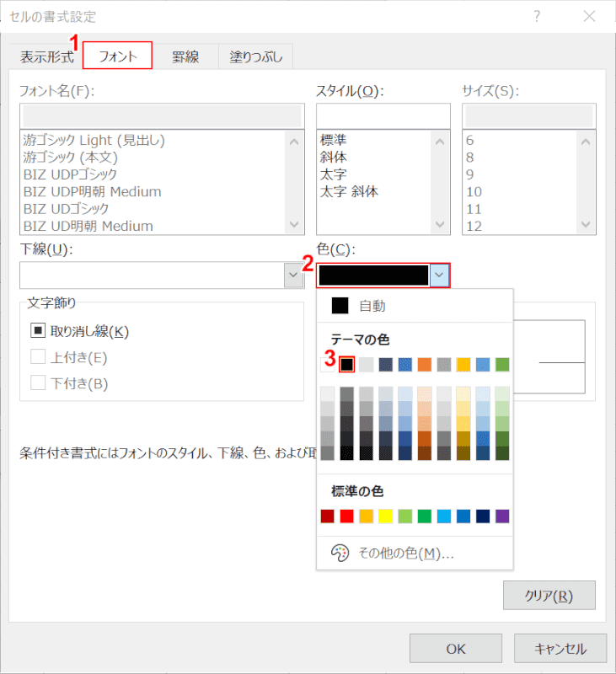The image size is (616, 674).
Task: Select 斜体 style
Action: point(333,158)
